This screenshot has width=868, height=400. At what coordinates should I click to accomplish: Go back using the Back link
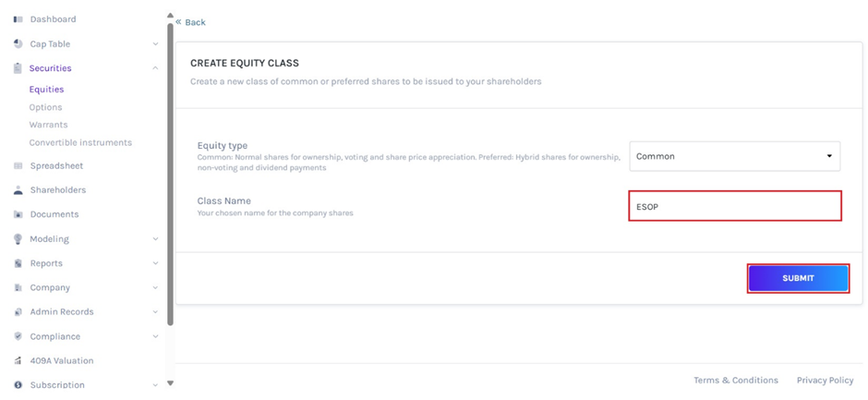[191, 22]
